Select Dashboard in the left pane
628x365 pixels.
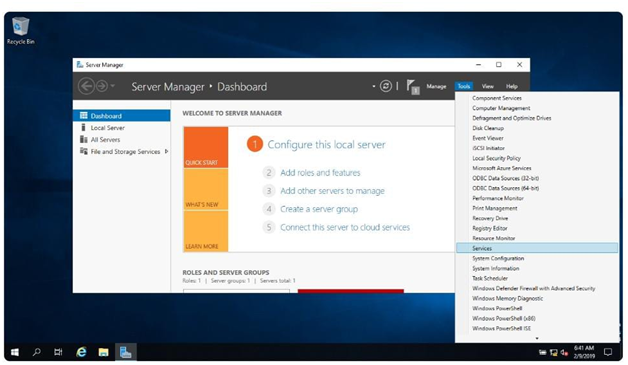click(121, 116)
